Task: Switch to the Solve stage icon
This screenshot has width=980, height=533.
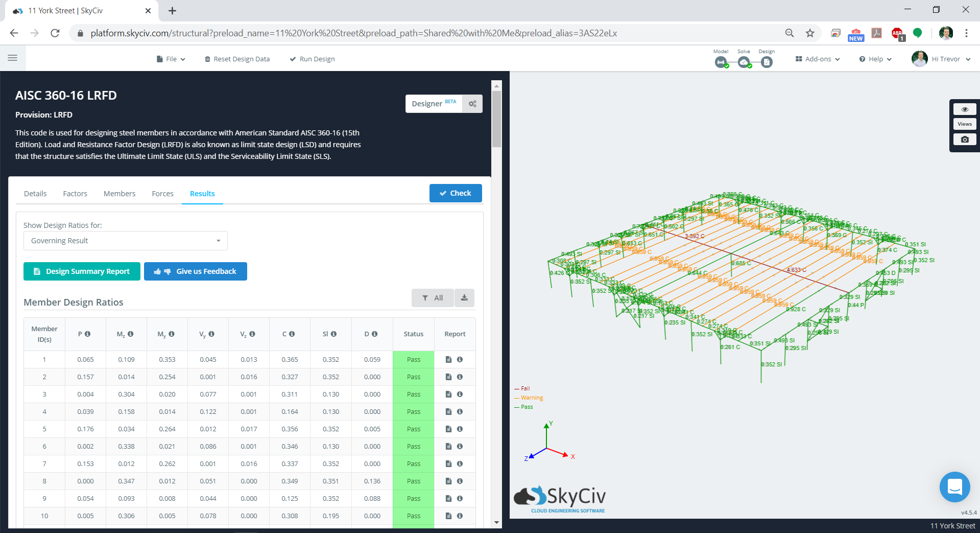Action: tap(744, 62)
